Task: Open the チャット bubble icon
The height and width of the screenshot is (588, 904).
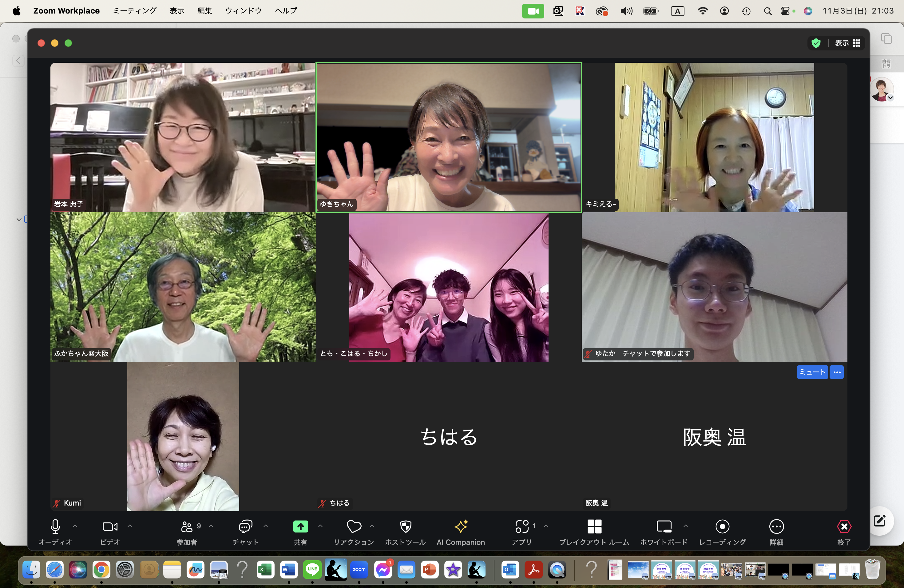Action: [x=245, y=527]
